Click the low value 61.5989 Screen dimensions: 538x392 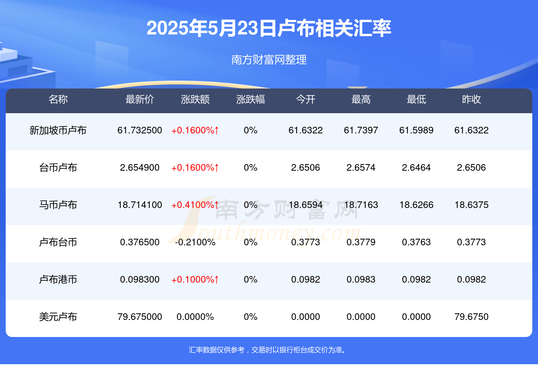tap(416, 130)
